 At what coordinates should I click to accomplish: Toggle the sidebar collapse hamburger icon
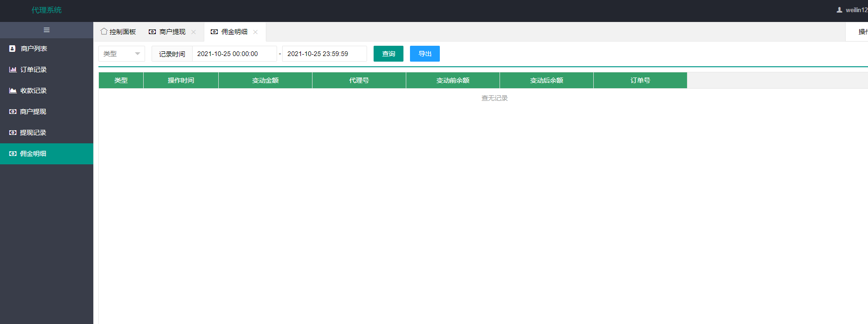click(x=47, y=30)
